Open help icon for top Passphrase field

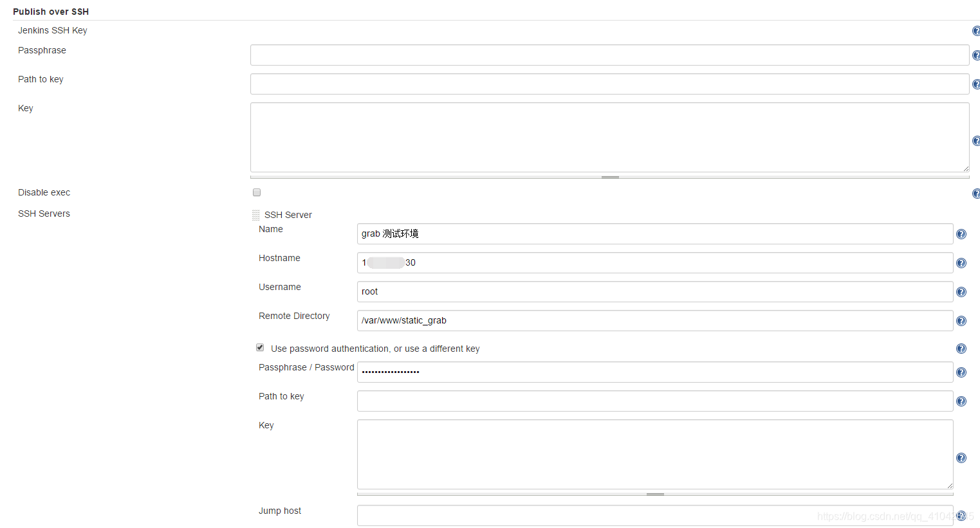pos(976,55)
